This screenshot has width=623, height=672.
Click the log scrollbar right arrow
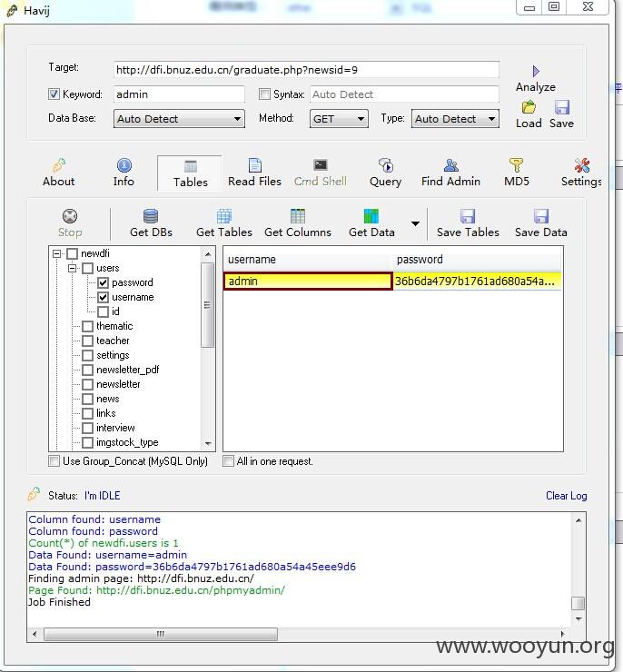pyautogui.click(x=562, y=634)
